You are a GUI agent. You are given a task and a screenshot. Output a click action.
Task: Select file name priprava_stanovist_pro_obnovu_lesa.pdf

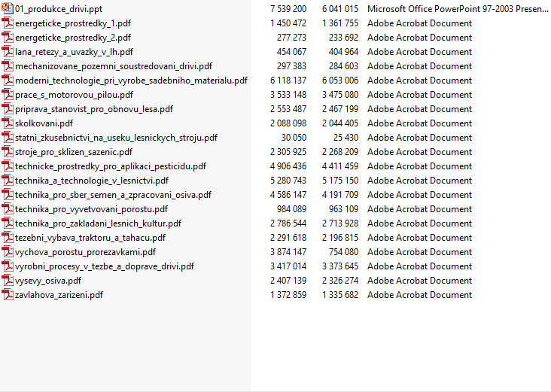[x=94, y=109]
